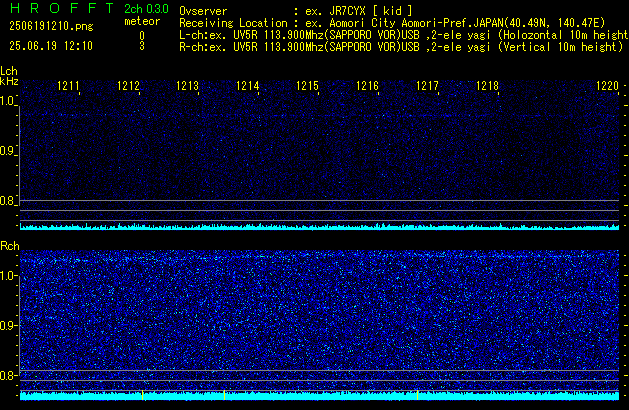Select the 1214 time tick label
The height and width of the screenshot is (410, 629).
coord(248,86)
